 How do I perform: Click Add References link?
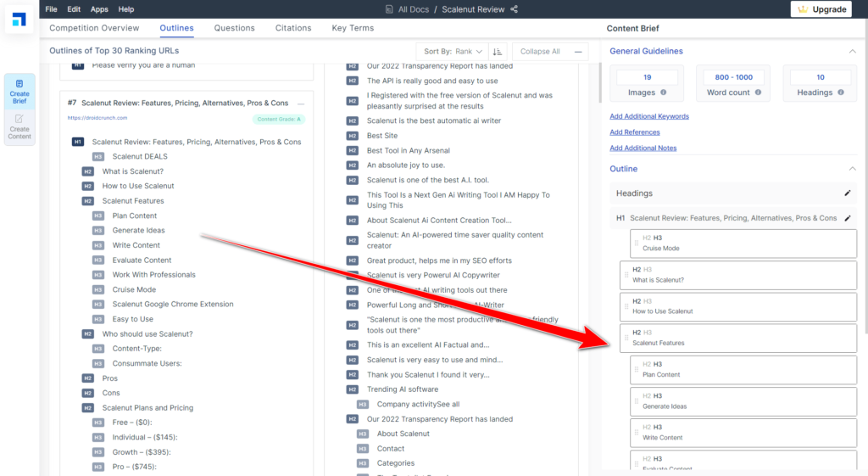pyautogui.click(x=634, y=132)
